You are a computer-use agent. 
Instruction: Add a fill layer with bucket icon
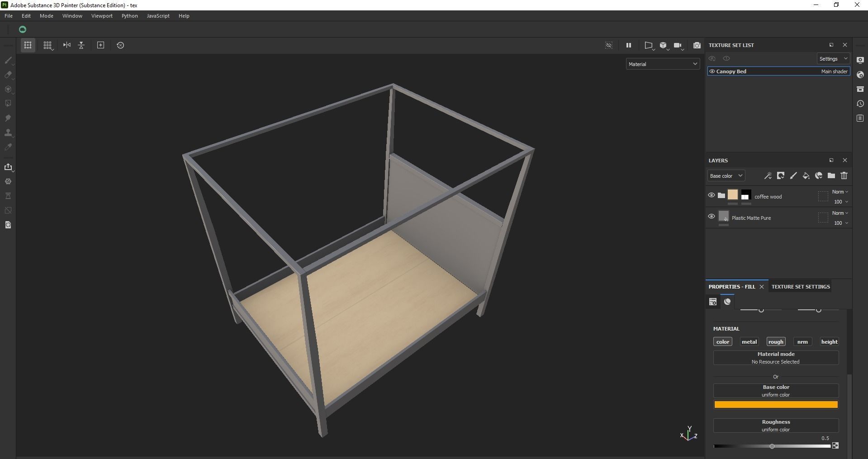tap(806, 175)
